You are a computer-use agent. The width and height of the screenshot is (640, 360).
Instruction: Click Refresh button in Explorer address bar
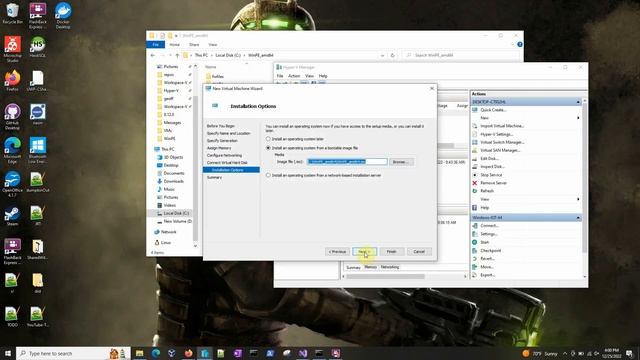(x=393, y=55)
